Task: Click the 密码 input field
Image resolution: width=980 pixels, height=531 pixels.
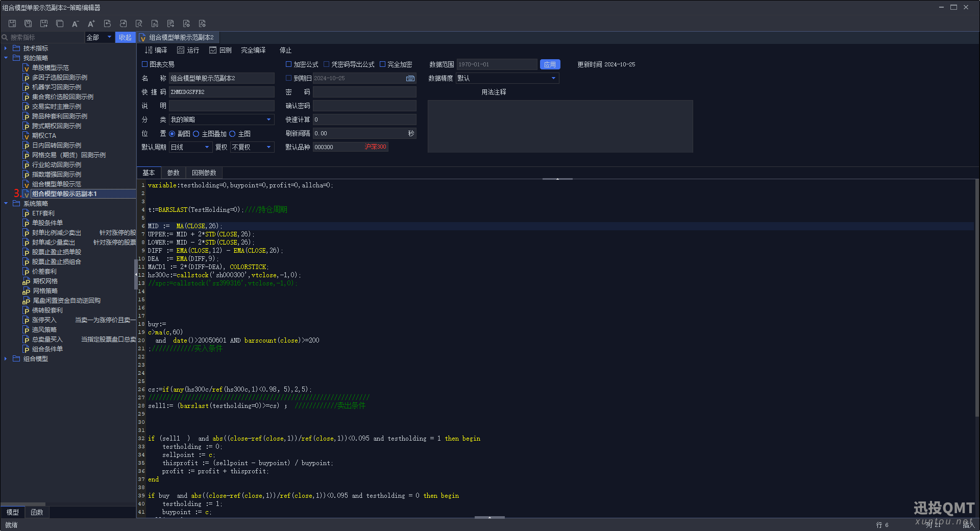Action: tap(364, 92)
